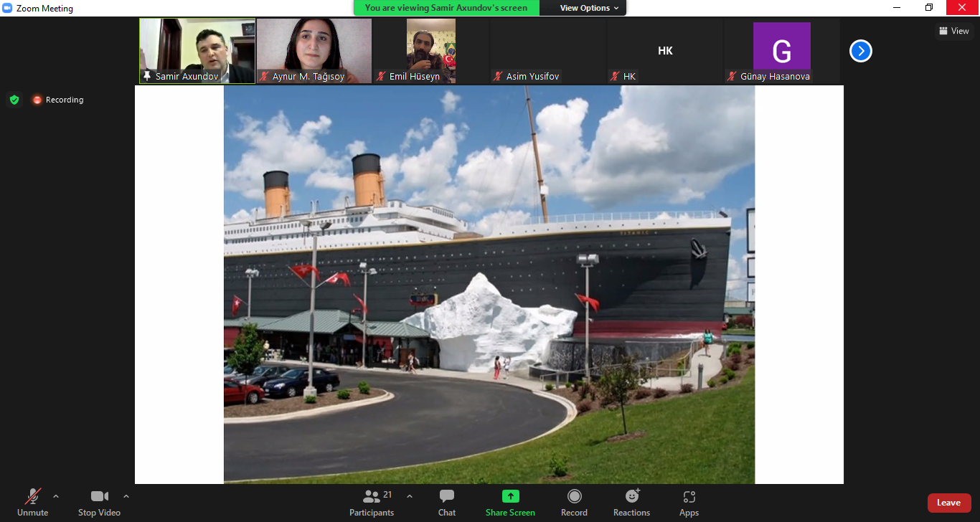Viewport: 980px width, 522px height.
Task: Open the Chat panel
Action: [x=447, y=502]
